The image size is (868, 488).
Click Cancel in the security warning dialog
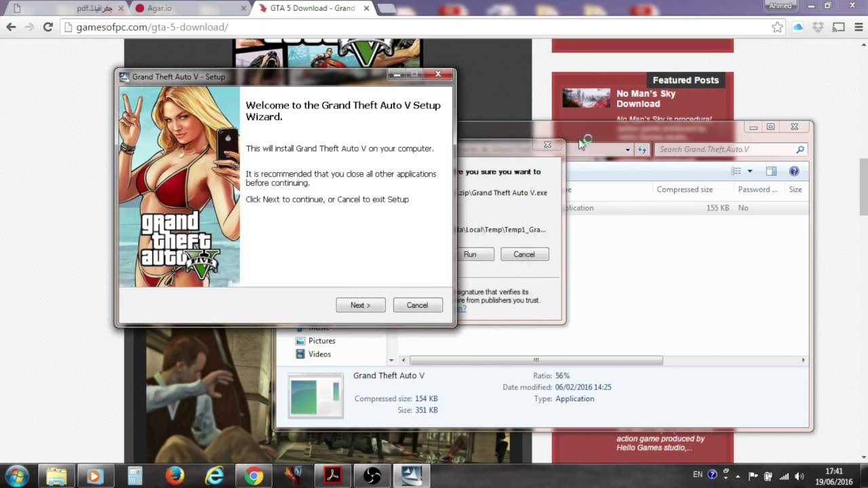524,254
